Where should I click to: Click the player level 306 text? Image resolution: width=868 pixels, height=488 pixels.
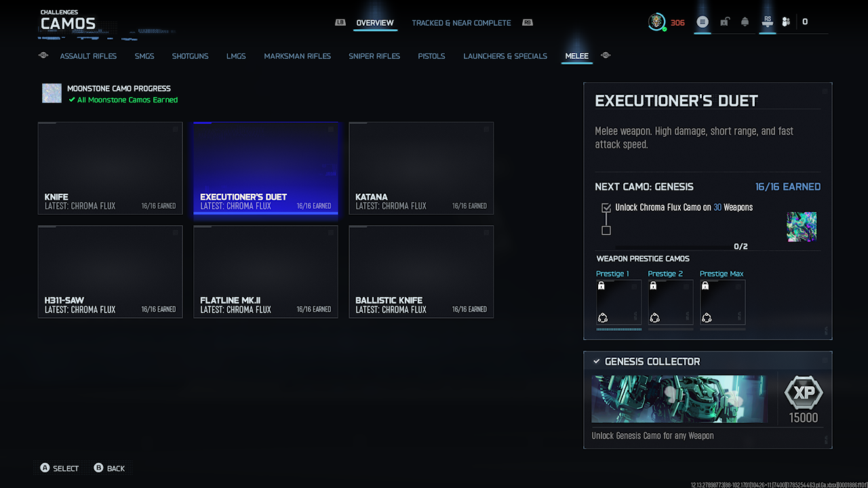pos(677,22)
